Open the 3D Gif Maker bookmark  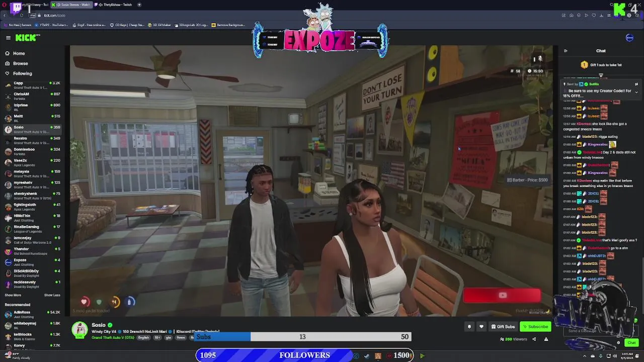160,25
